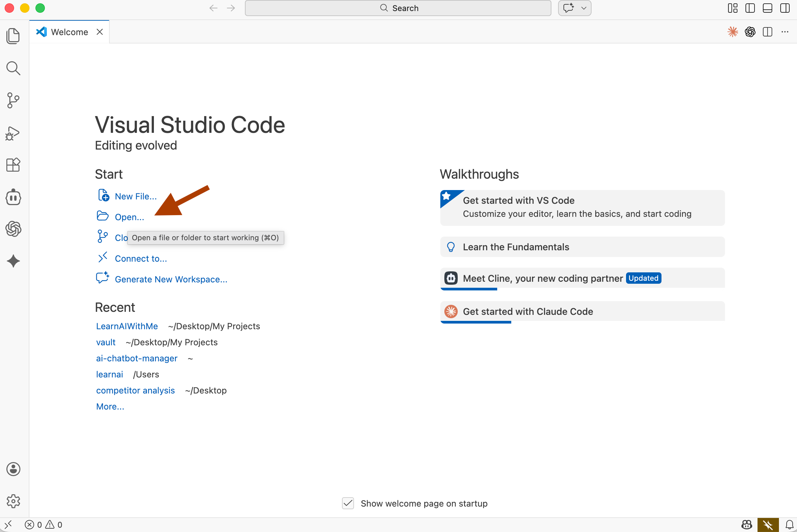
Task: Open the Extensions view
Action: (13, 165)
